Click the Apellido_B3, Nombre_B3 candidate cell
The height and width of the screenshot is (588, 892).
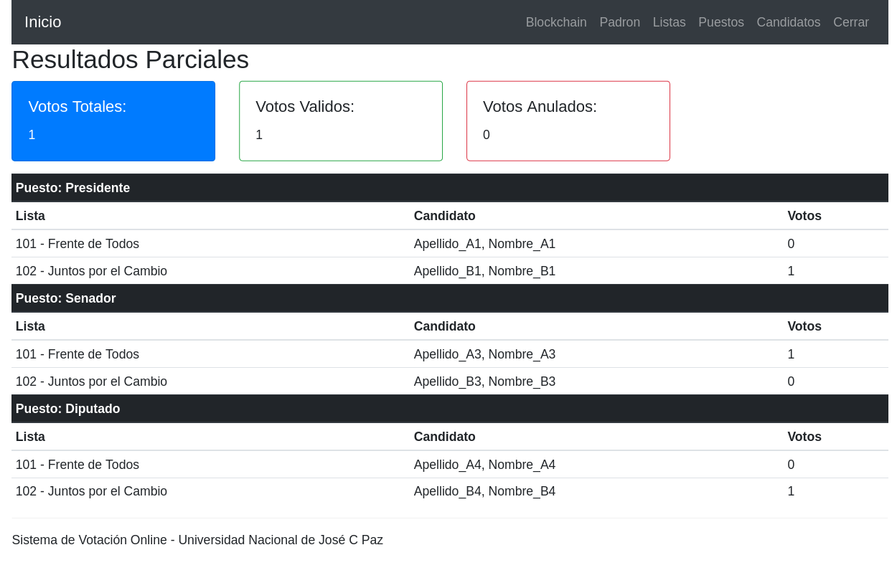coord(484,381)
